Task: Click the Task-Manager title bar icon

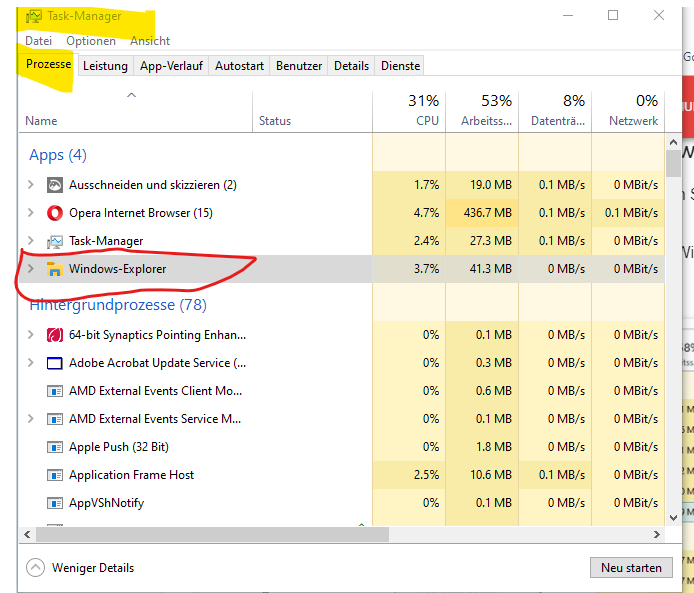Action: click(x=34, y=16)
